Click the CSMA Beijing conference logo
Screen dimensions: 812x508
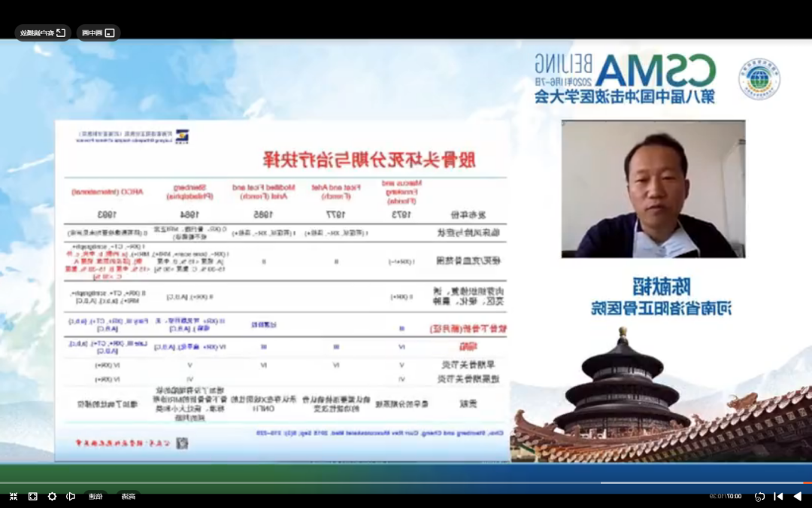(625, 78)
